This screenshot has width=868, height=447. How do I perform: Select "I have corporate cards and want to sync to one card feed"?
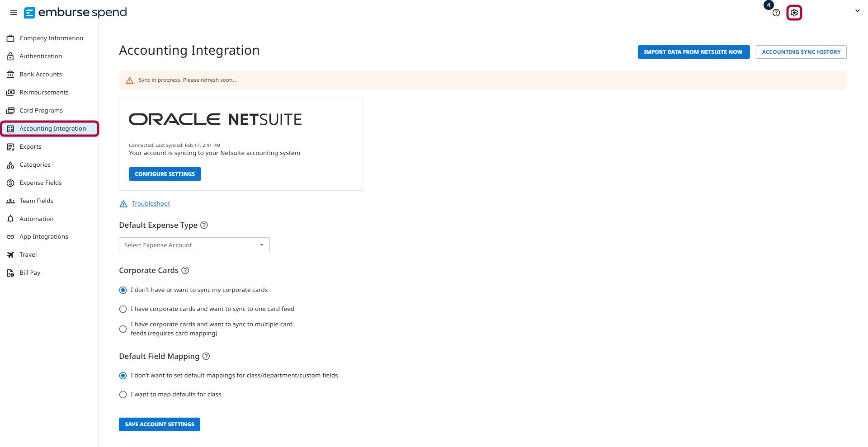(x=123, y=309)
